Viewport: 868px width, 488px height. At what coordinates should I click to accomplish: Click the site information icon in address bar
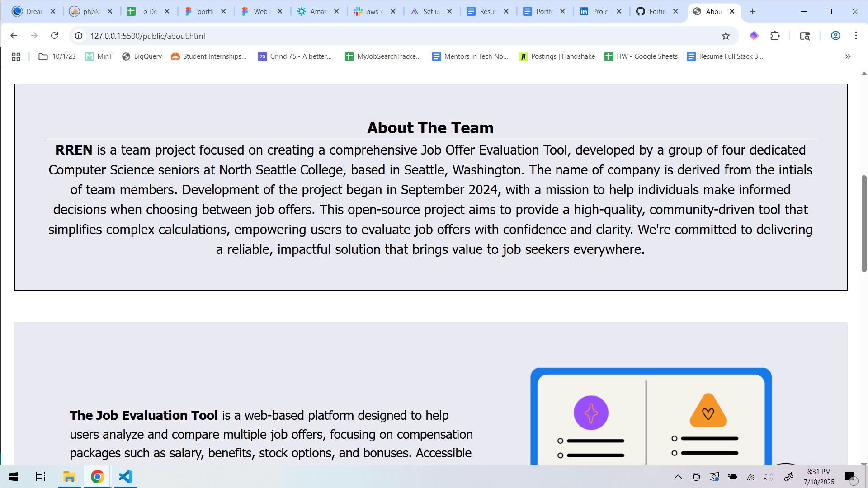click(79, 36)
